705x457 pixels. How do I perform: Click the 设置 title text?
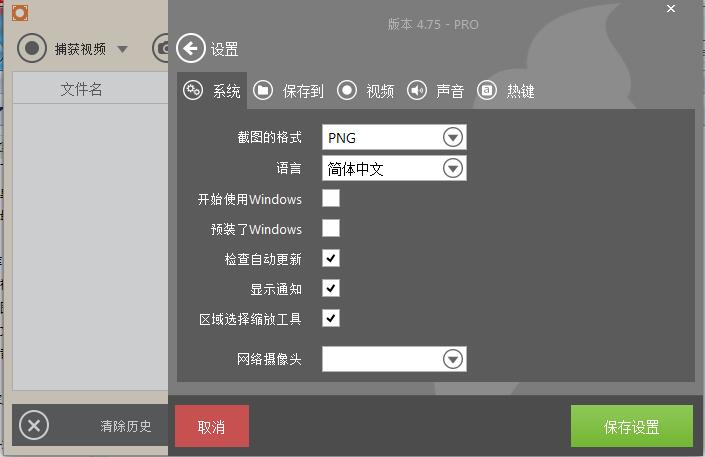tap(224, 49)
